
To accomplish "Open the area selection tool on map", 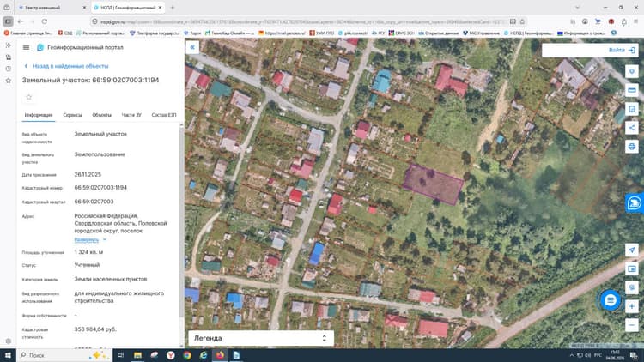I will pos(632,109).
